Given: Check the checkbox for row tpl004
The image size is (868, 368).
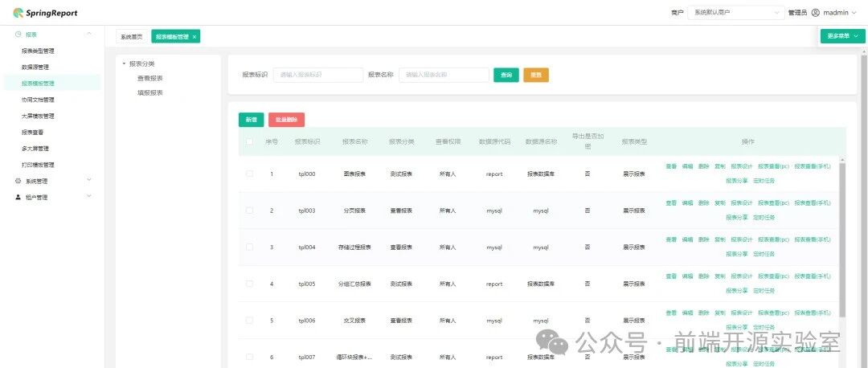Looking at the screenshot, I should click(x=250, y=247).
